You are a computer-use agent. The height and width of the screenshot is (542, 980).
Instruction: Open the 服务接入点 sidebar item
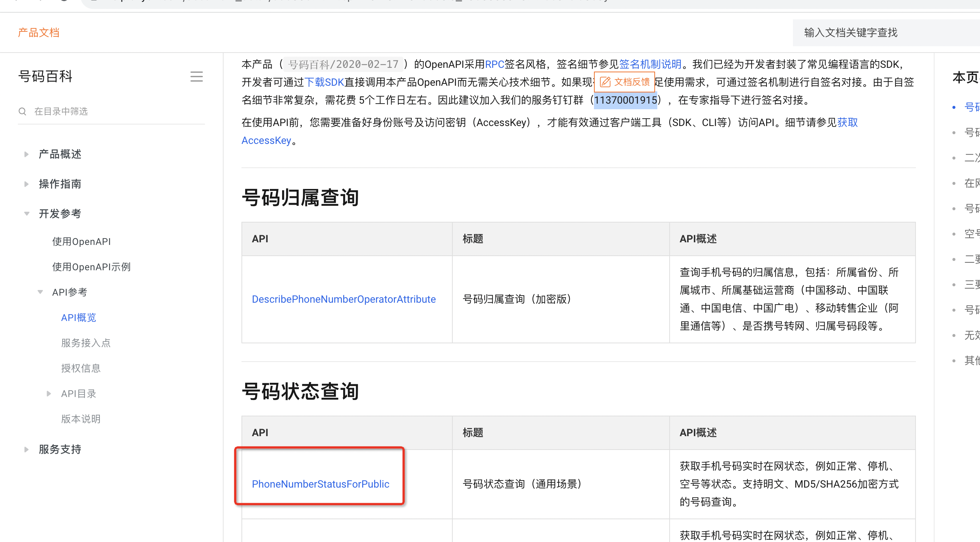(86, 343)
